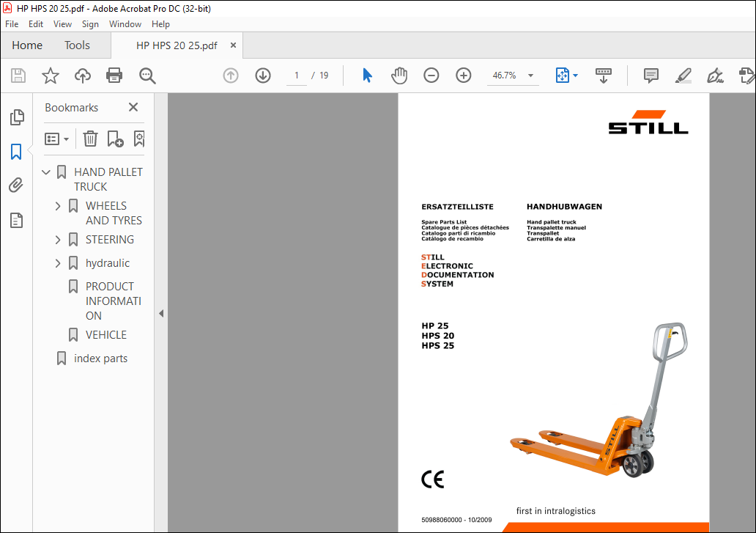This screenshot has height=533, width=756.
Task: Select the HP HPS 20 25.pdf document tab
Action: (x=177, y=45)
